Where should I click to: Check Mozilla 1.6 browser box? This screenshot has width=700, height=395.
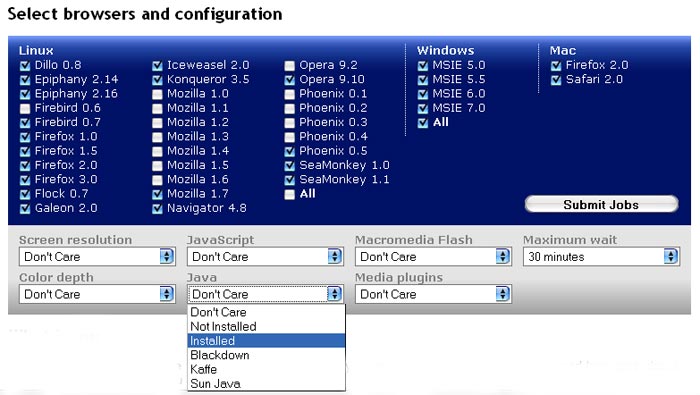tap(157, 180)
